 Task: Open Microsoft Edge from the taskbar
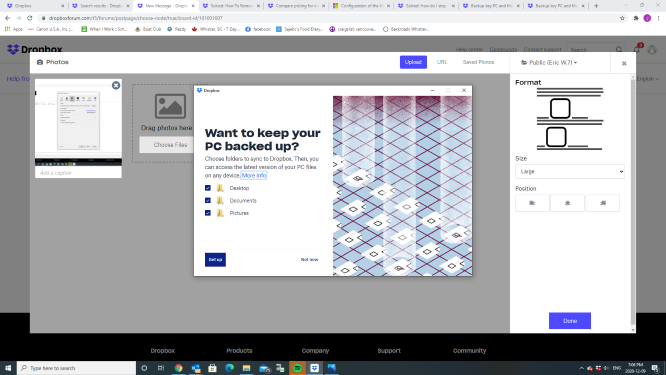229,368
